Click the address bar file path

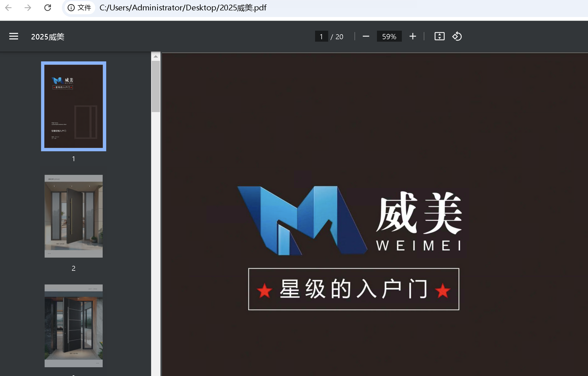[x=183, y=8]
